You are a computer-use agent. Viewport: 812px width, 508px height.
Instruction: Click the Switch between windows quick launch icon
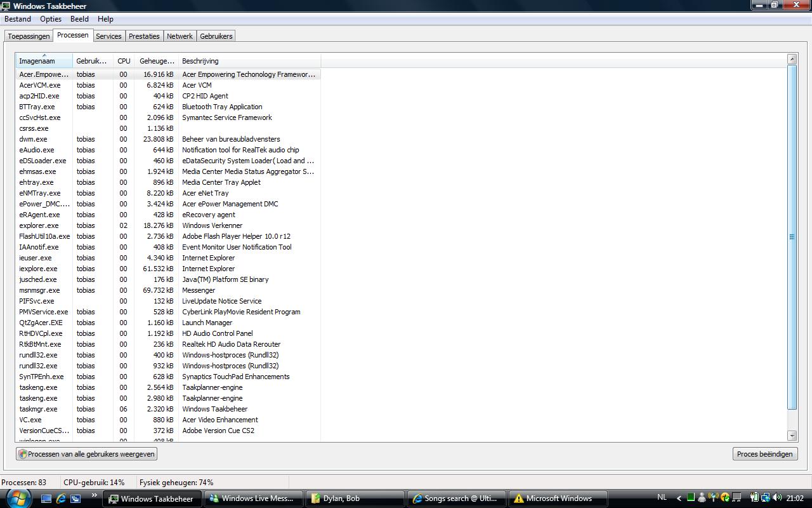pos(75,498)
